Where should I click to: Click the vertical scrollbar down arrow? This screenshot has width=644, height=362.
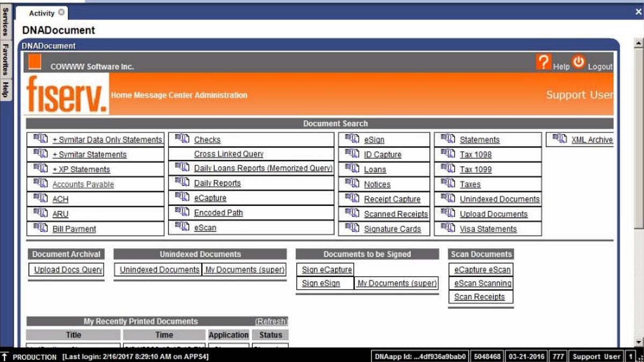pos(638,342)
